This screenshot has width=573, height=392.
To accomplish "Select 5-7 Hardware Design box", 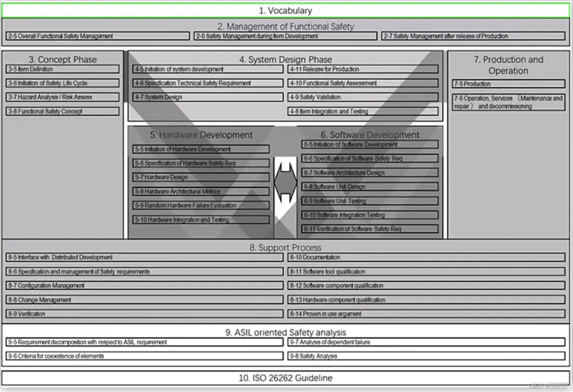I will click(201, 177).
